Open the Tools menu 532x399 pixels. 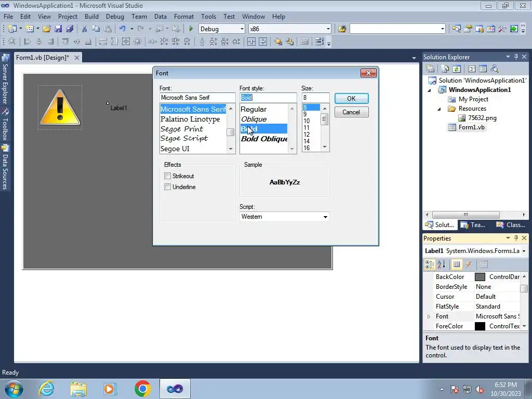tap(208, 16)
